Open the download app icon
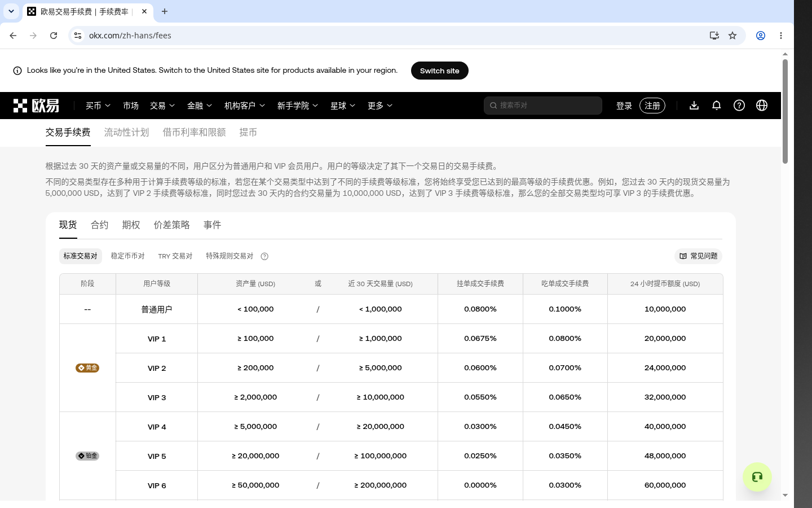This screenshot has height=508, width=812. [694, 106]
